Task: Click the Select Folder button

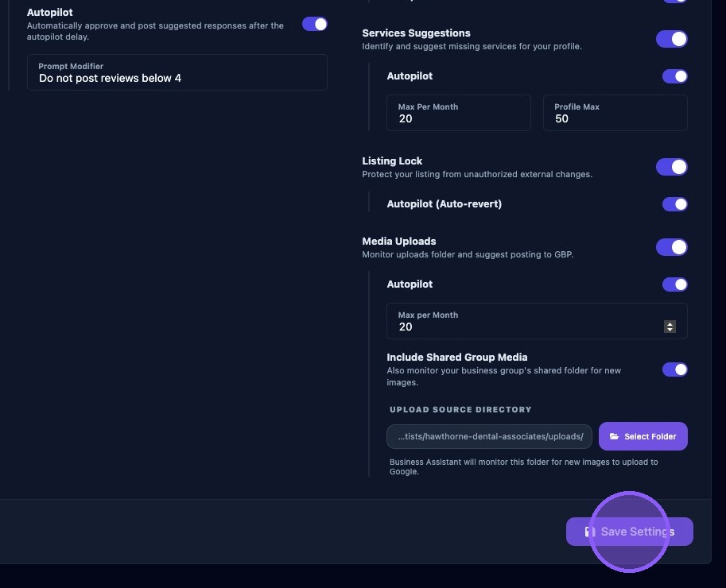Action: point(643,436)
